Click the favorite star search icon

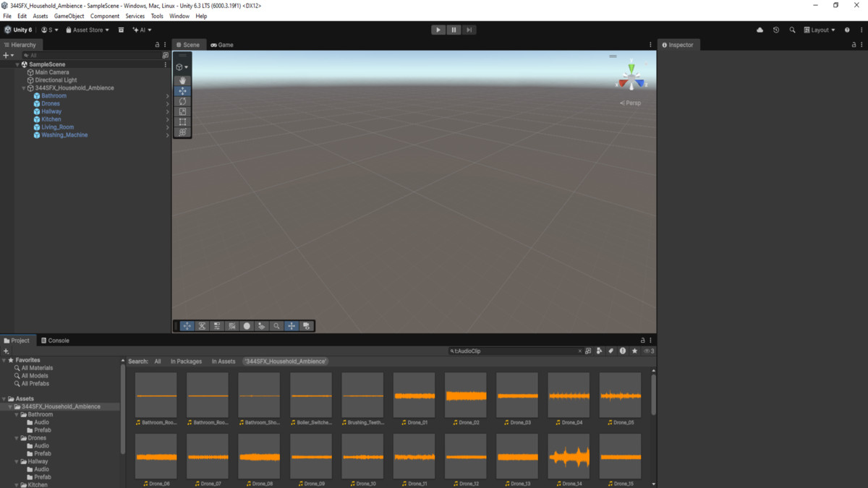click(x=634, y=351)
